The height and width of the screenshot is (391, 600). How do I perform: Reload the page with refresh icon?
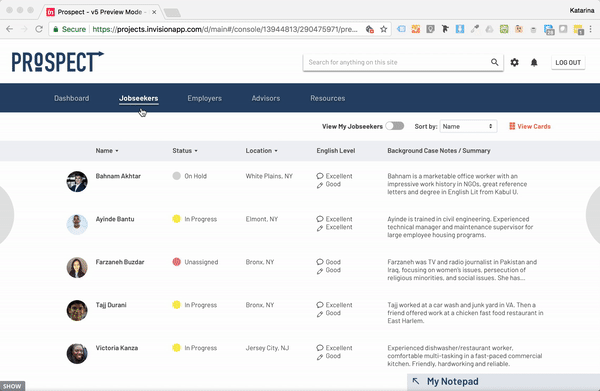(39, 29)
